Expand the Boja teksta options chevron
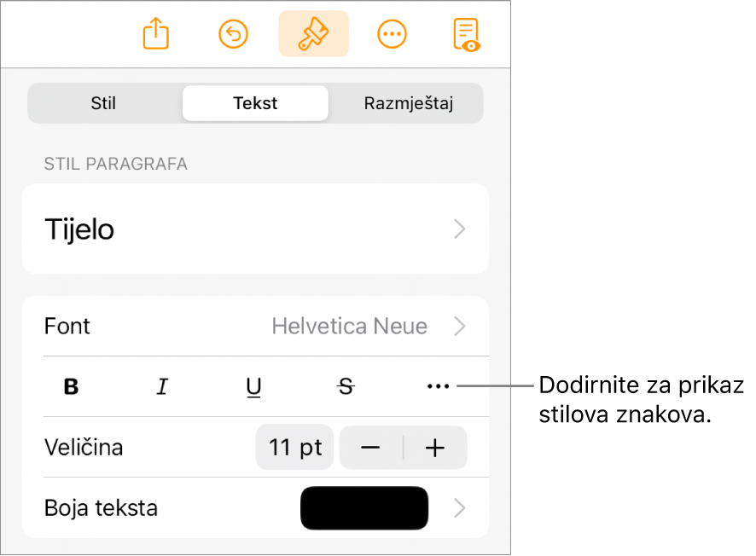Image resolution: width=756 pixels, height=556 pixels. [460, 508]
